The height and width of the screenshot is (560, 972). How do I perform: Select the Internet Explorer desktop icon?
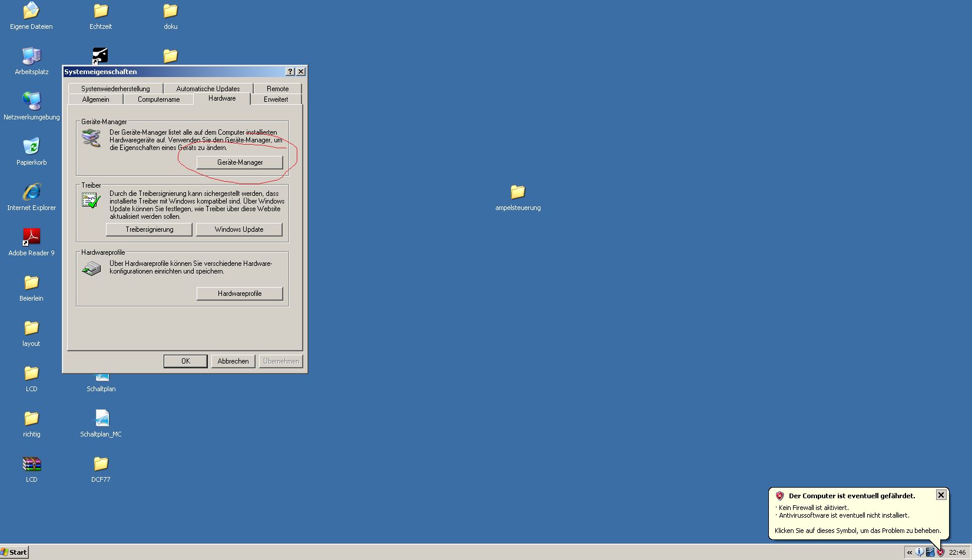(31, 192)
